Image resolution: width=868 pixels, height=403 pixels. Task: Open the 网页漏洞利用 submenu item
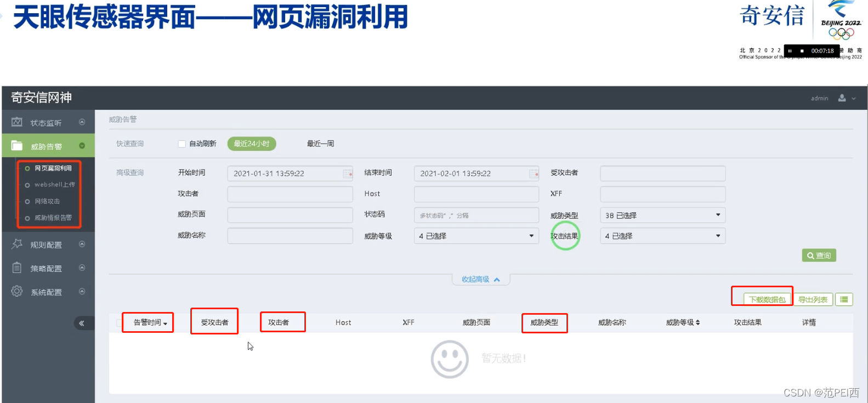coord(53,168)
